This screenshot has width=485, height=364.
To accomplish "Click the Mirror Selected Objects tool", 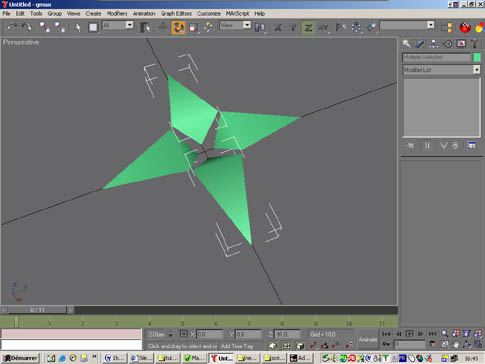I will (340, 27).
